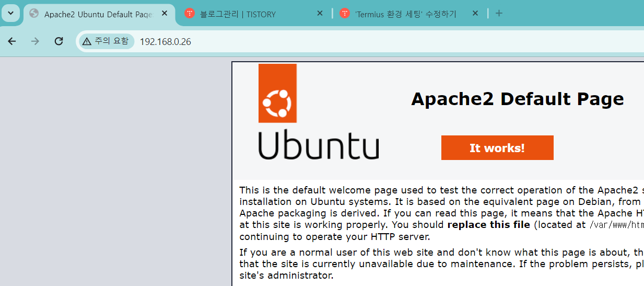Close the Termius 환경 세팅 tab
Screen dimensions: 644x286
[475, 14]
